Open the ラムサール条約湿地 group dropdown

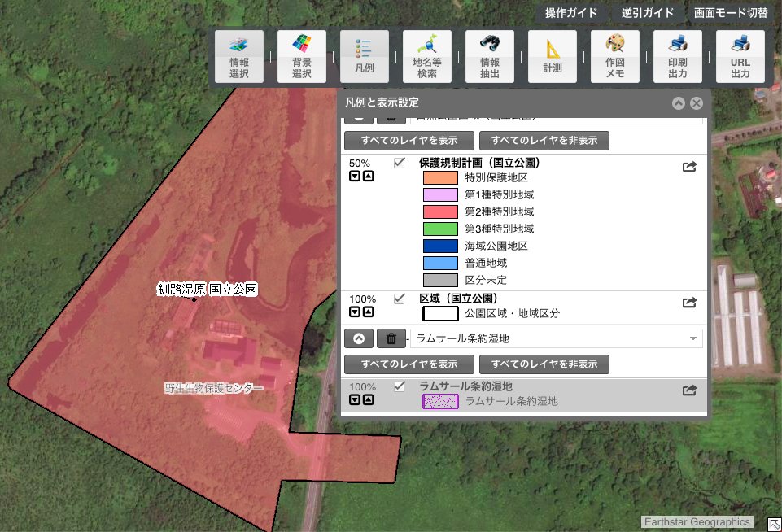tap(556, 338)
